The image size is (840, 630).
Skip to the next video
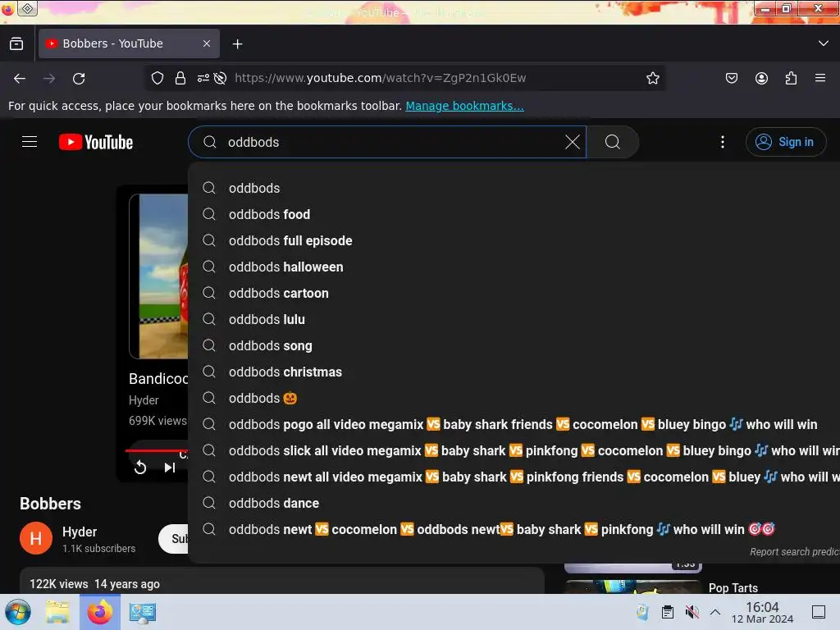pyautogui.click(x=169, y=468)
